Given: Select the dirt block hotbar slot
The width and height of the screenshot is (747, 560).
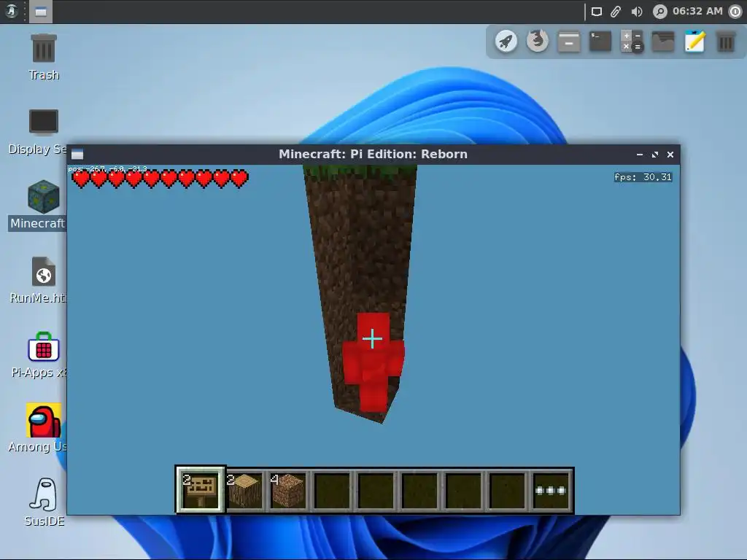Looking at the screenshot, I should click(x=288, y=491).
